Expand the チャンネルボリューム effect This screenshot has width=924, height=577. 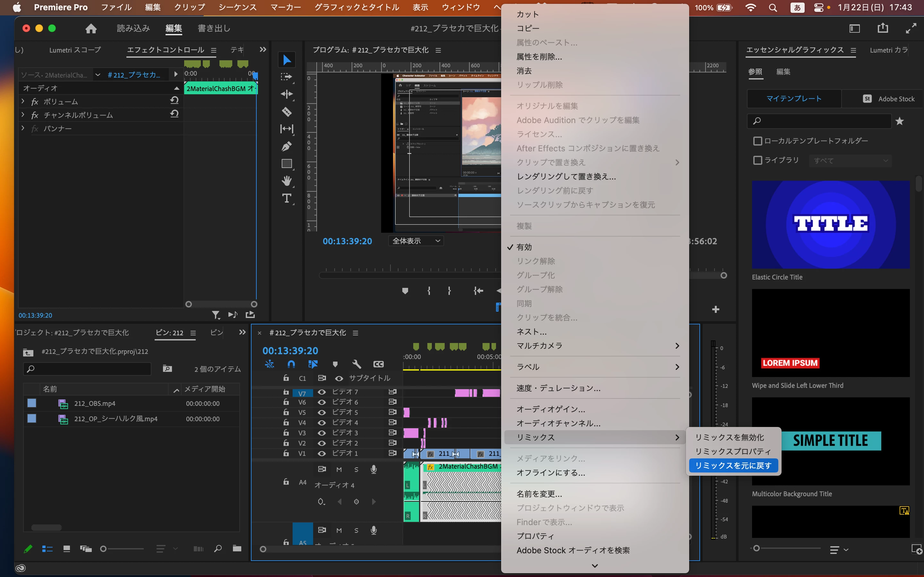(x=23, y=114)
